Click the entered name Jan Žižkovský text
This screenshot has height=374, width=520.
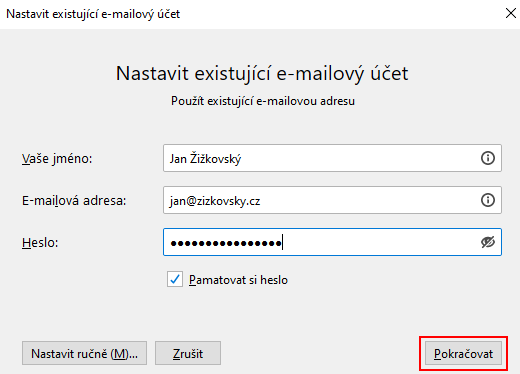pyautogui.click(x=205, y=159)
